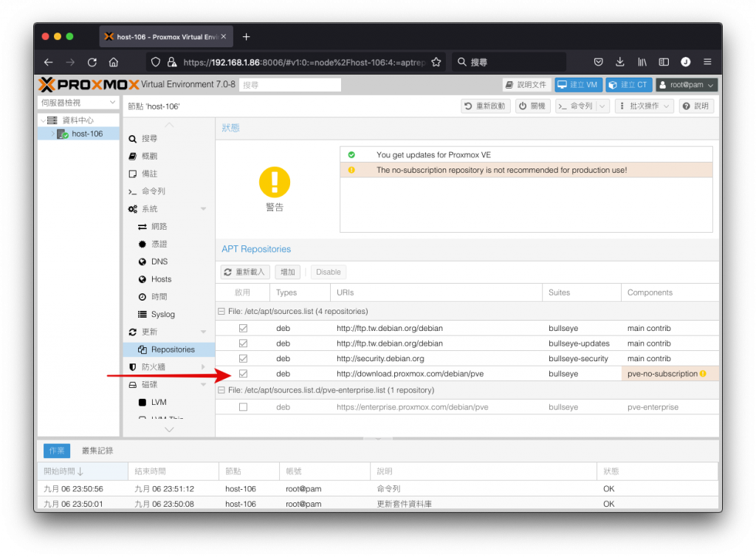
Task: Click the 建立 CT button
Action: point(629,84)
